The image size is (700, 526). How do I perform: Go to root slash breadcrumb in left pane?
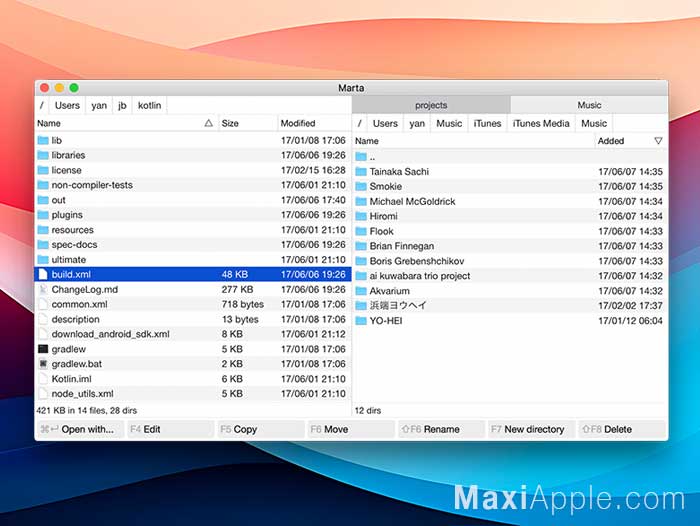(42, 105)
